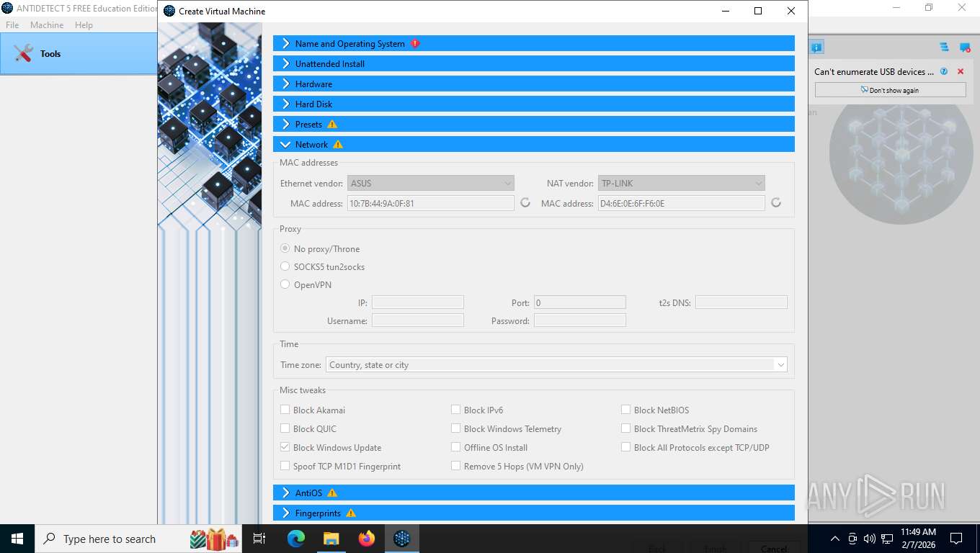Enable Remove 5 Hops VM VPN Only
This screenshot has width=980, height=553.
(x=455, y=466)
